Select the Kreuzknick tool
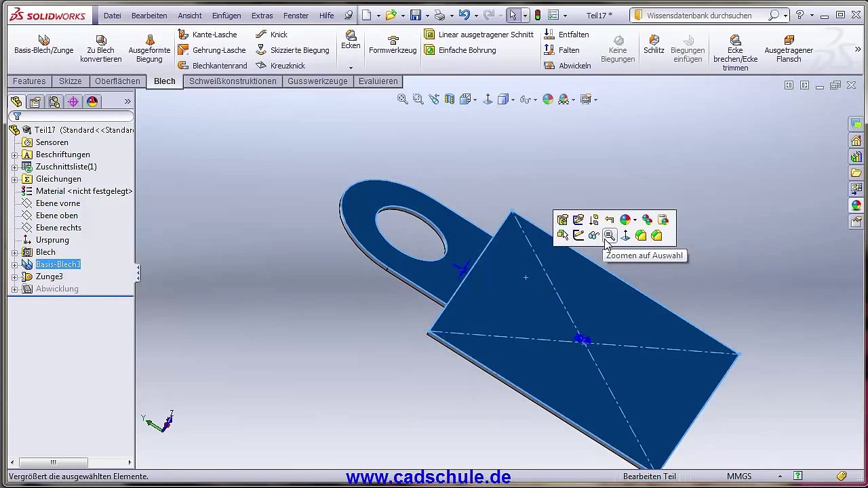Screen dimensions: 868x488 coord(280,66)
